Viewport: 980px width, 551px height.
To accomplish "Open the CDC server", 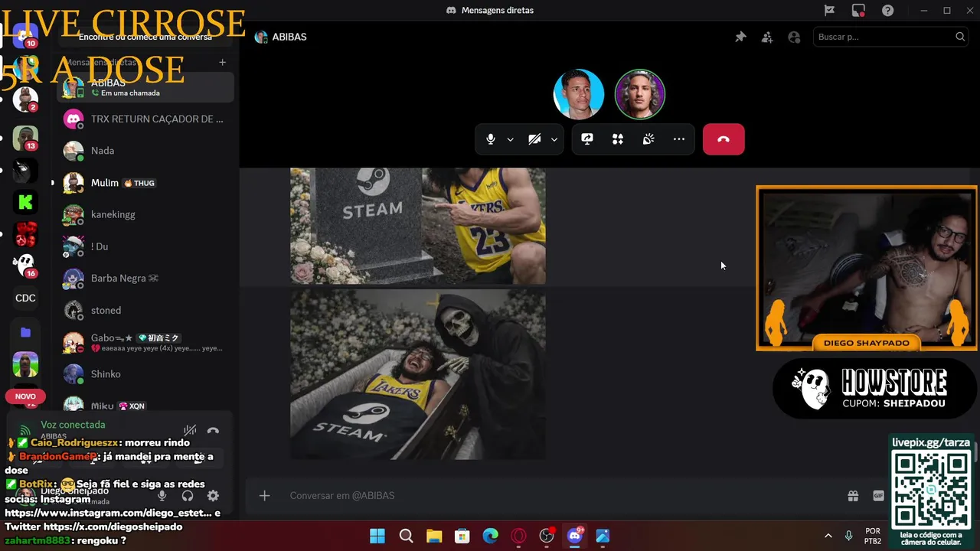I will pos(25,298).
